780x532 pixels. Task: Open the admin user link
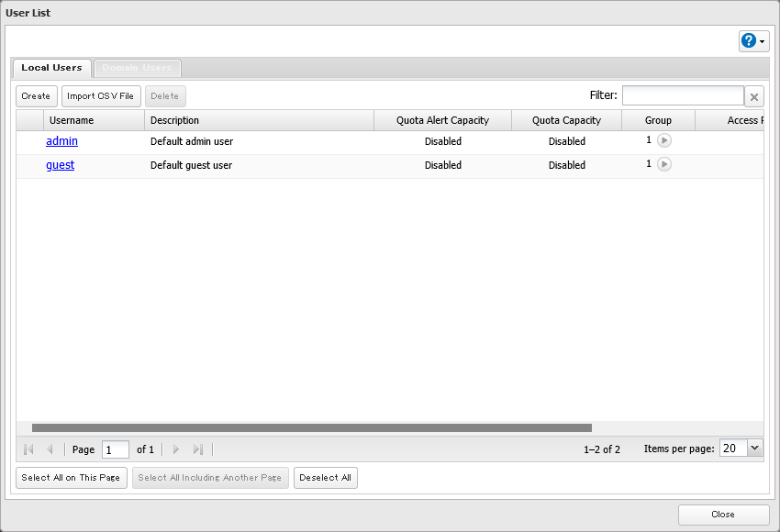[x=61, y=141]
